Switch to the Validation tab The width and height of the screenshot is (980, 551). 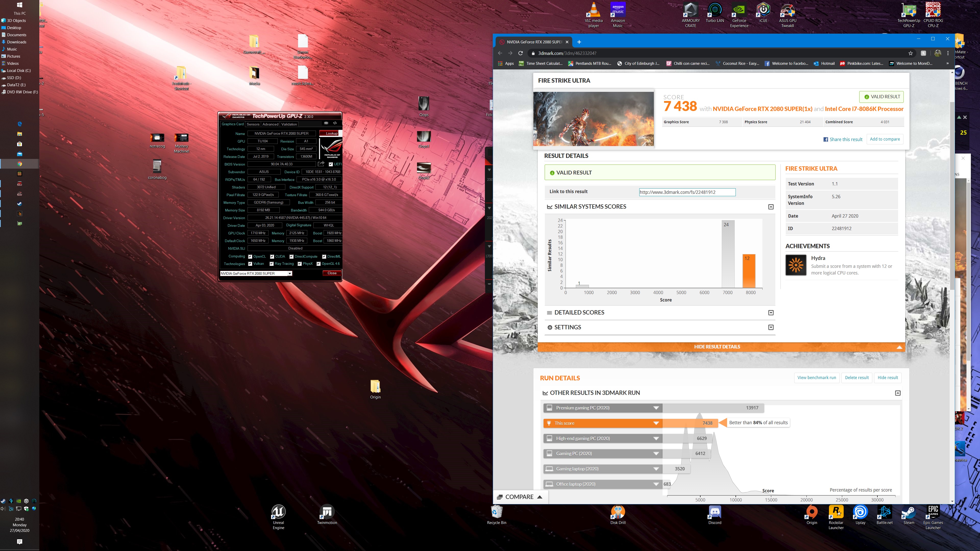pos(289,124)
